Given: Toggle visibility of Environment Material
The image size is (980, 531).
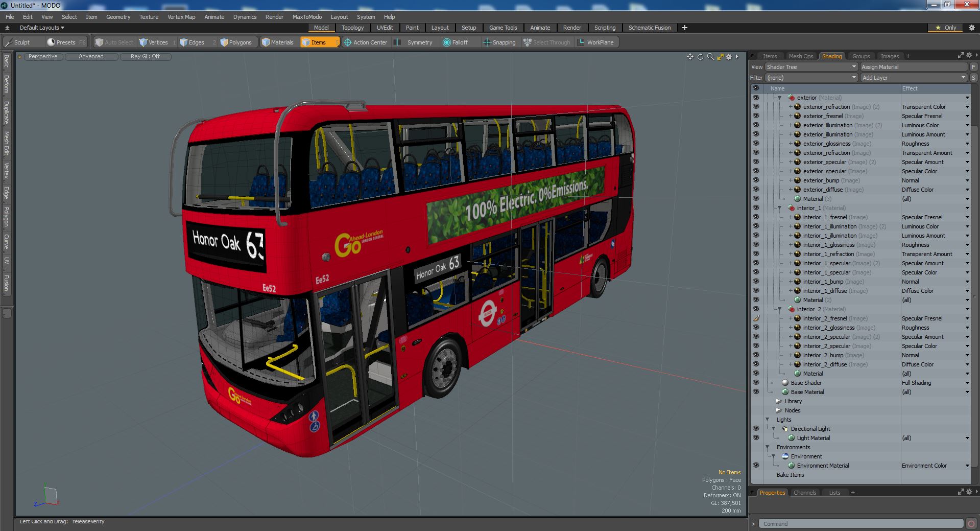Looking at the screenshot, I should pos(756,466).
